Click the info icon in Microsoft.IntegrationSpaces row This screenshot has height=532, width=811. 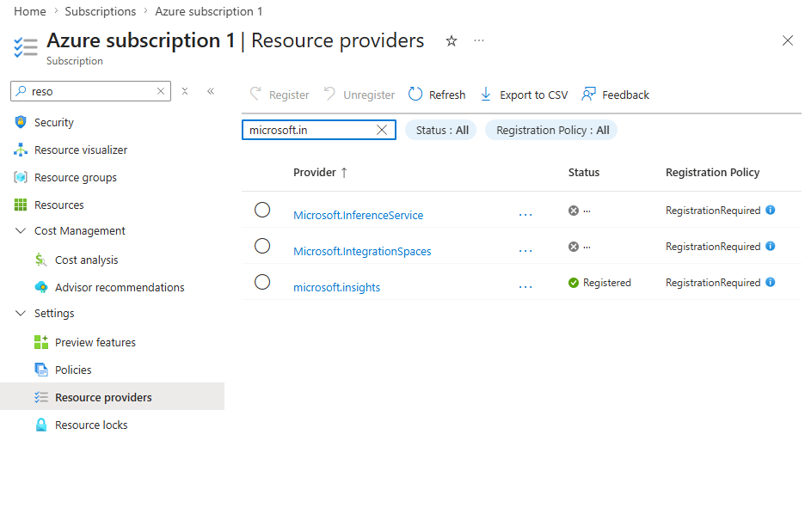[770, 246]
